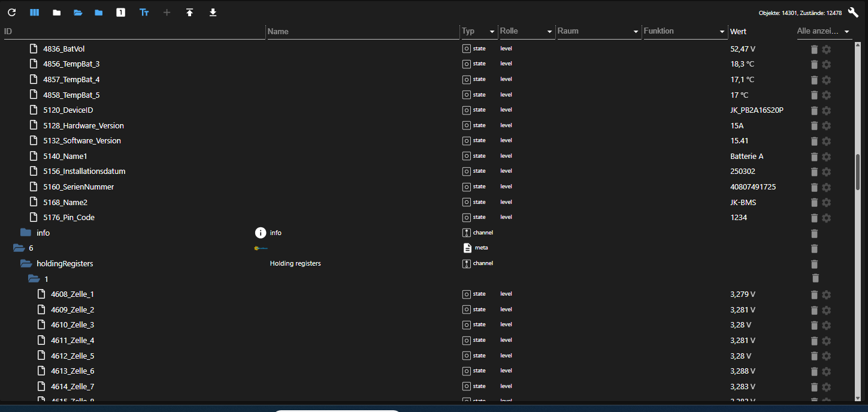Toggle object name display with Tt icon
868x412 pixels.
tap(144, 12)
